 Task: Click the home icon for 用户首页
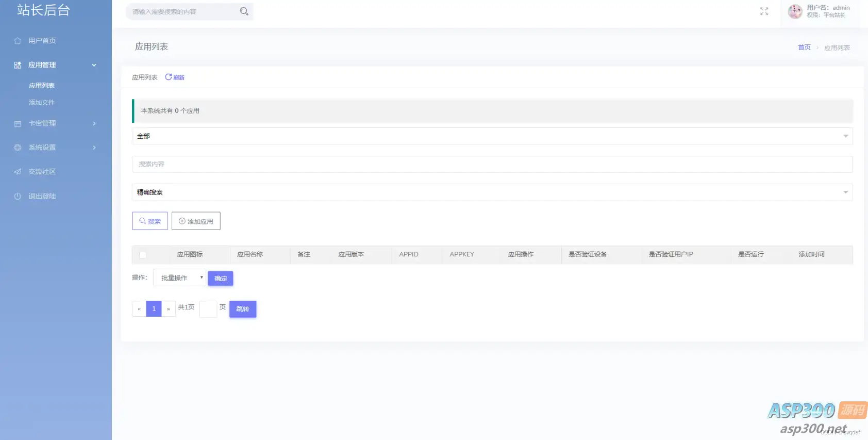tap(18, 41)
